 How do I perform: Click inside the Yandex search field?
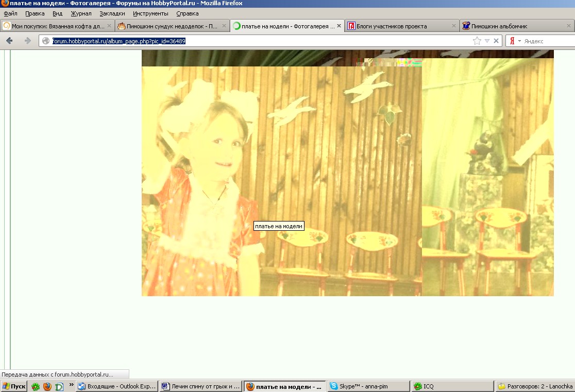pyautogui.click(x=546, y=41)
